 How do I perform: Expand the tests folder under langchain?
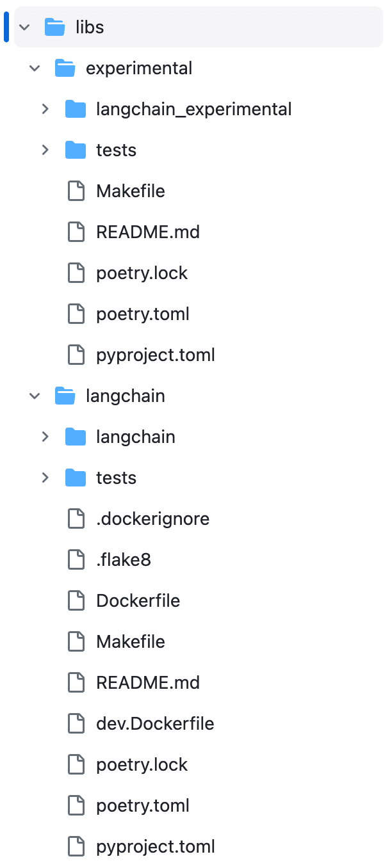45,478
